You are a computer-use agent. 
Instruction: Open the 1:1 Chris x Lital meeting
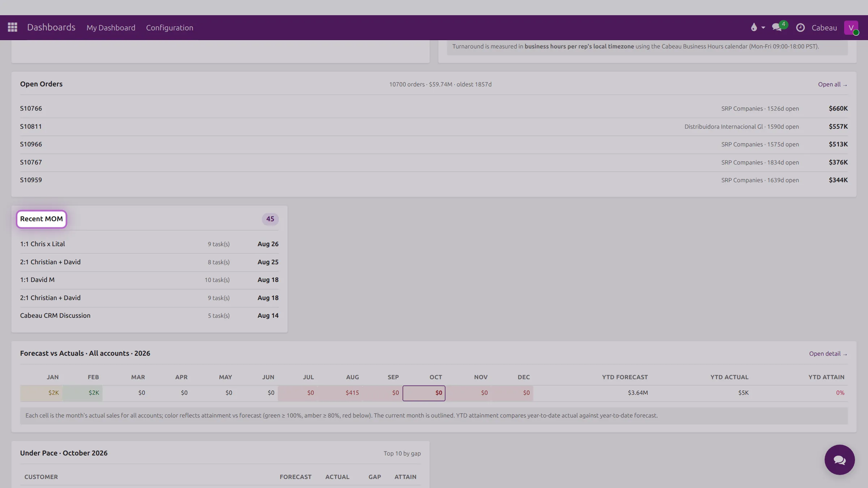(149, 244)
